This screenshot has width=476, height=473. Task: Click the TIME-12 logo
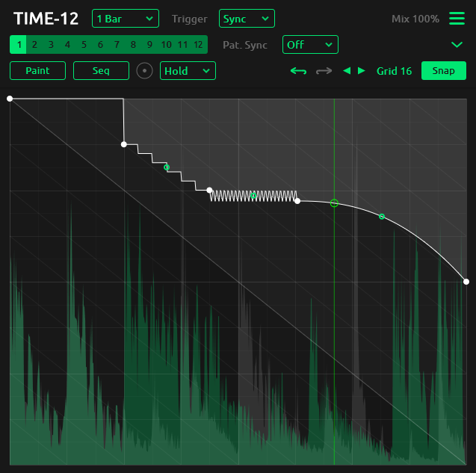pos(46,19)
